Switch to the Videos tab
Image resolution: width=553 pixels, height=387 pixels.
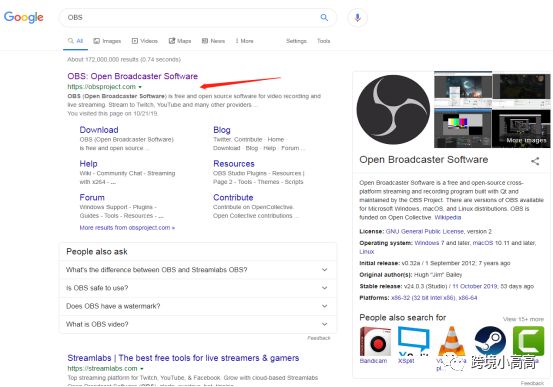[145, 41]
